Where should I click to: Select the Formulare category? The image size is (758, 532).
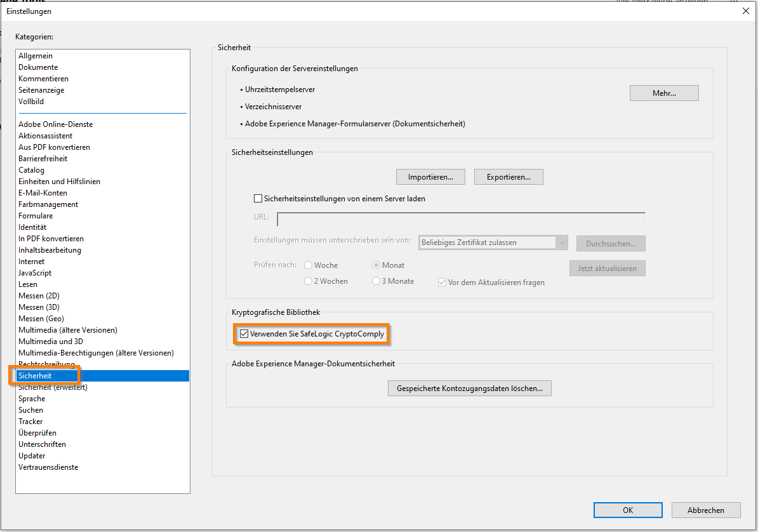[x=36, y=216]
